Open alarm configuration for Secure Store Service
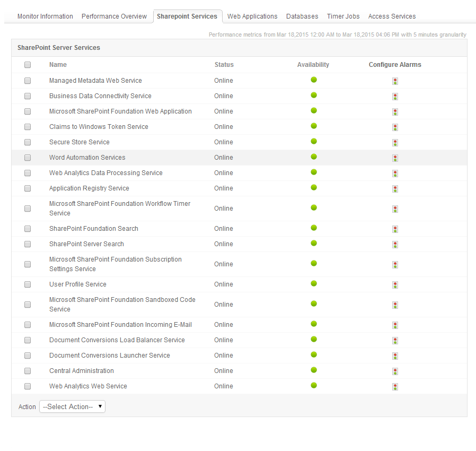 click(395, 143)
